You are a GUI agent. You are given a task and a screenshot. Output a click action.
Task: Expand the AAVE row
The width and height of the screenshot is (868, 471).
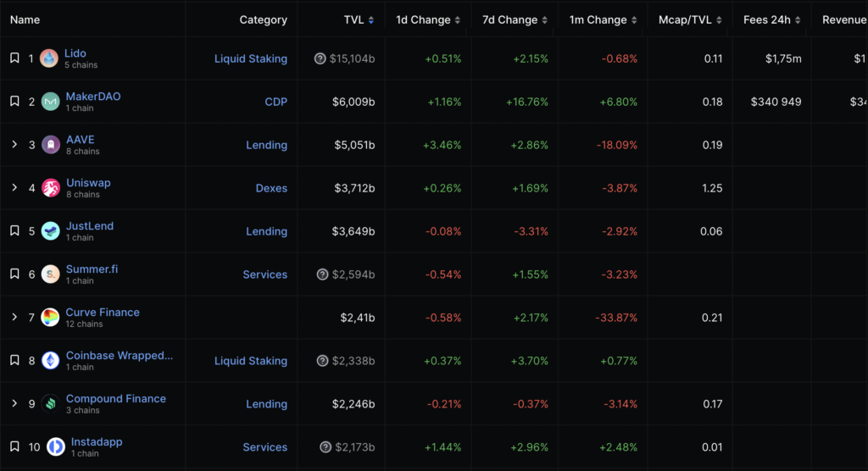click(14, 145)
